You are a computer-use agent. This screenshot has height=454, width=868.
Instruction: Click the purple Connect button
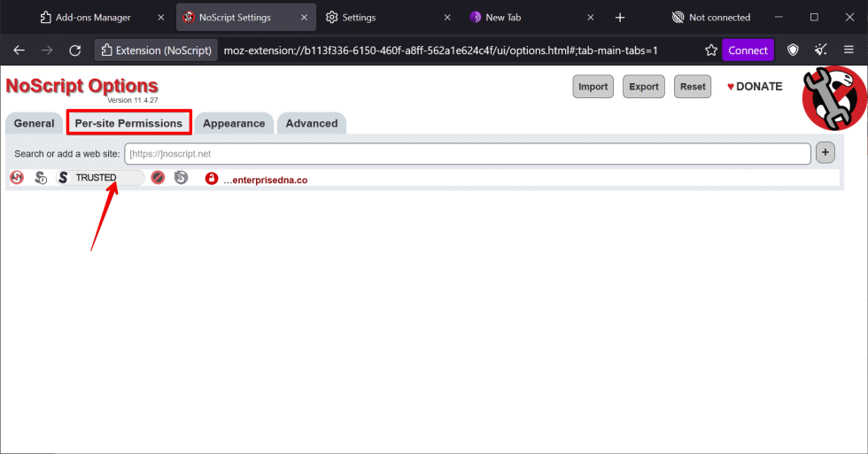tap(748, 50)
